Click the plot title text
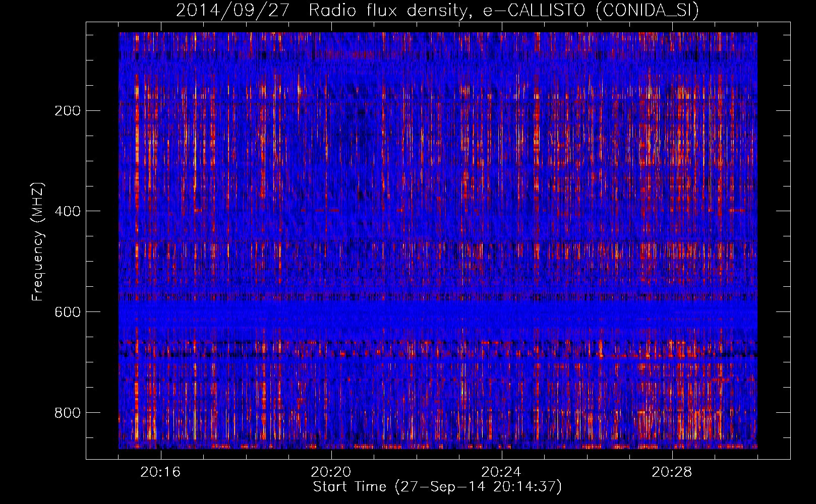 click(x=437, y=10)
